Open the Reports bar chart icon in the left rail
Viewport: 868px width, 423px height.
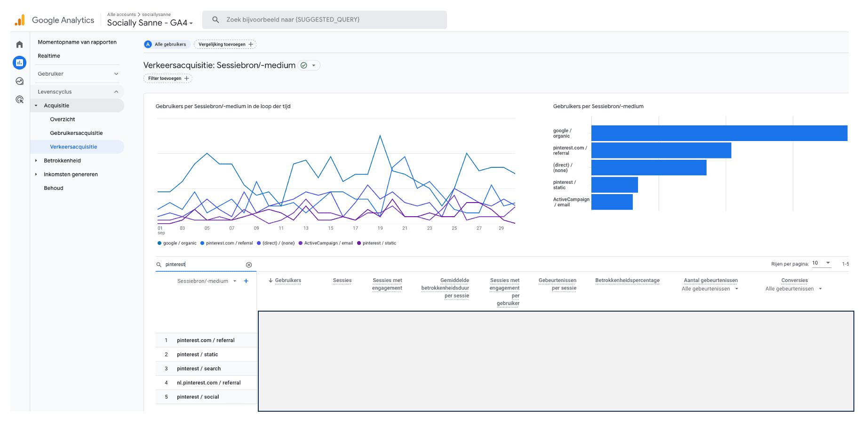point(19,63)
